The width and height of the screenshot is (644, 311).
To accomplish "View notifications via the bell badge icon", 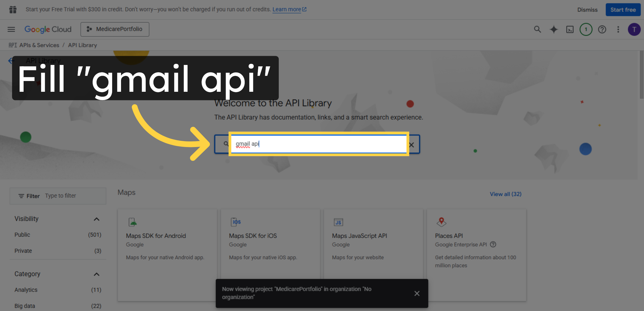I will [x=586, y=29].
